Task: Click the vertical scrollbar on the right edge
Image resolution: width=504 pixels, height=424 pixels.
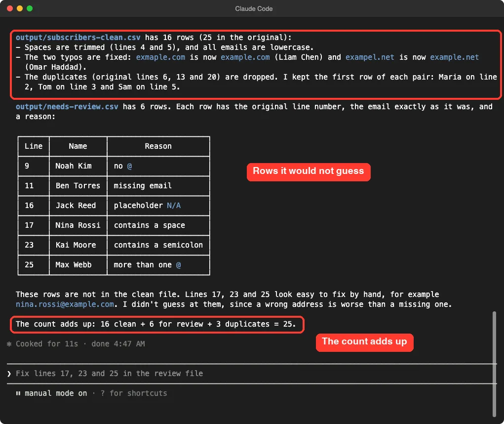Action: (494, 364)
